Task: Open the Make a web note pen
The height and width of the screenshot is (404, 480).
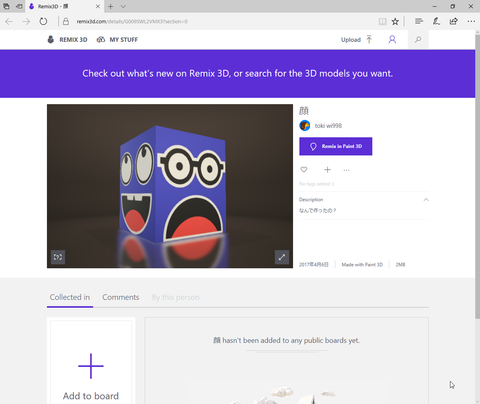Action: pos(436,21)
